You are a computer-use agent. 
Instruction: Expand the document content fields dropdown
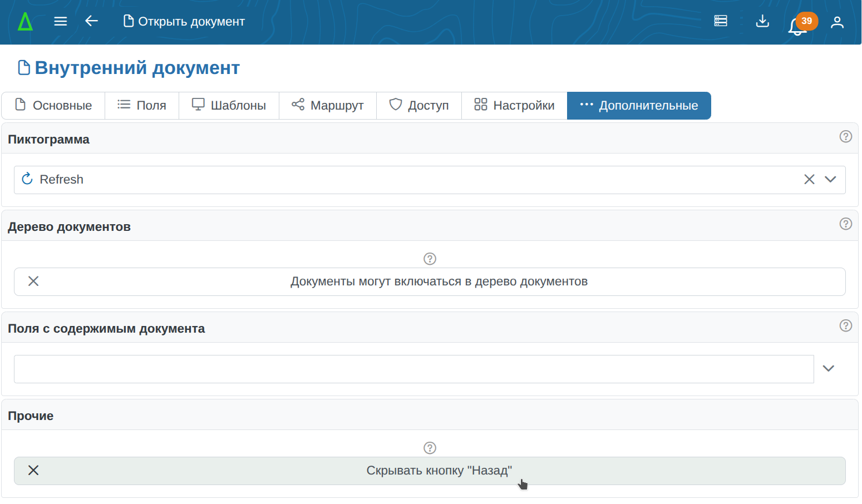pos(828,368)
